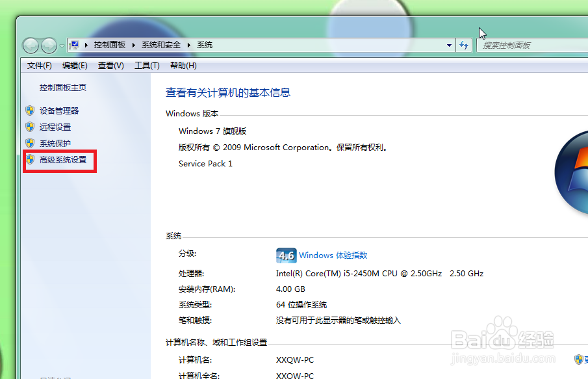Viewport: 588px width, 379px height.
Task: Open the 帮助(H) menu
Action: pyautogui.click(x=183, y=66)
